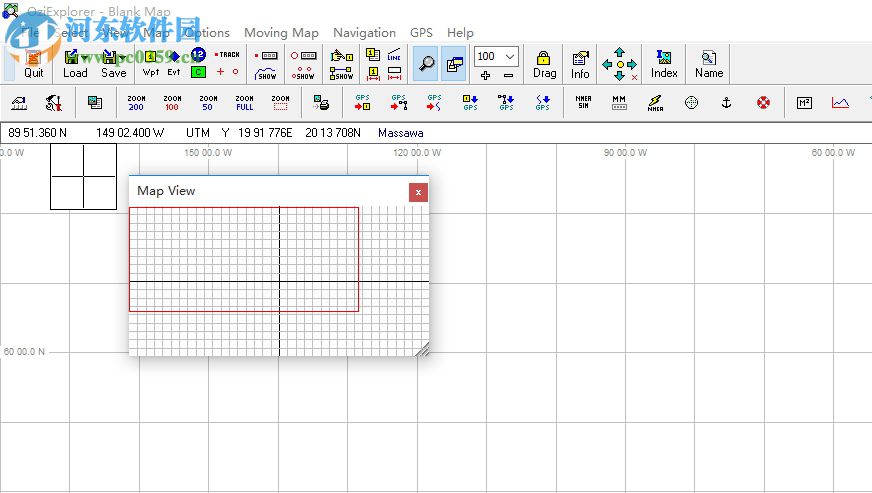The width and height of the screenshot is (872, 493).
Task: Click the Save file button
Action: point(113,64)
